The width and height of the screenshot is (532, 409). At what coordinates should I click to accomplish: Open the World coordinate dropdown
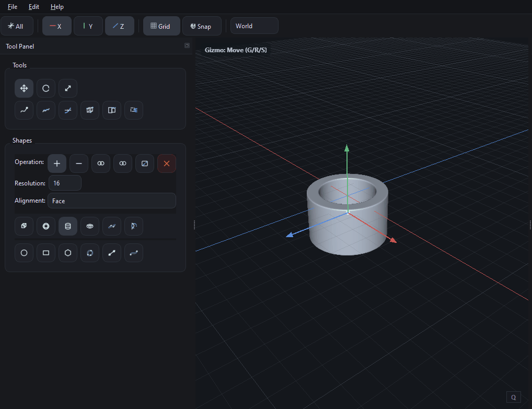[254, 26]
